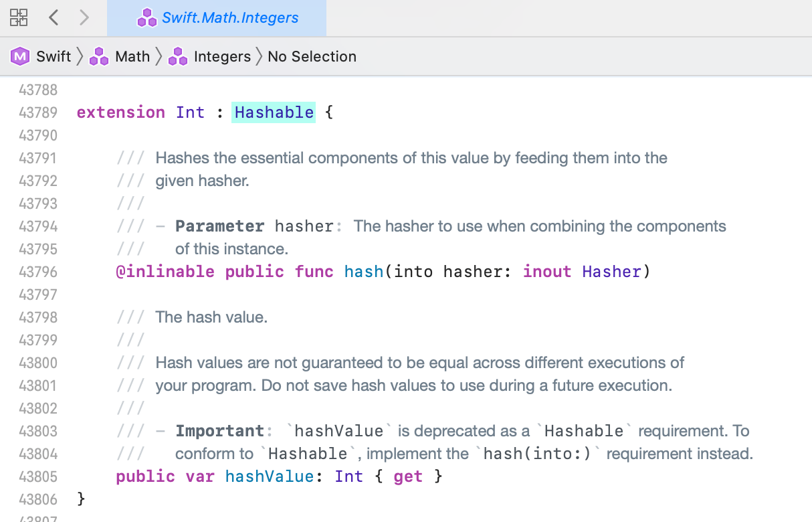This screenshot has height=522, width=812.
Task: Go back with the left chevron
Action: click(x=54, y=17)
